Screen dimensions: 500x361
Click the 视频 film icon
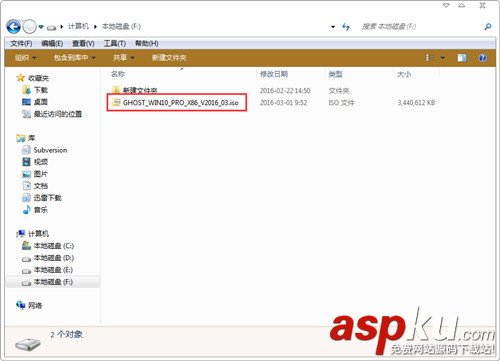pyautogui.click(x=27, y=162)
